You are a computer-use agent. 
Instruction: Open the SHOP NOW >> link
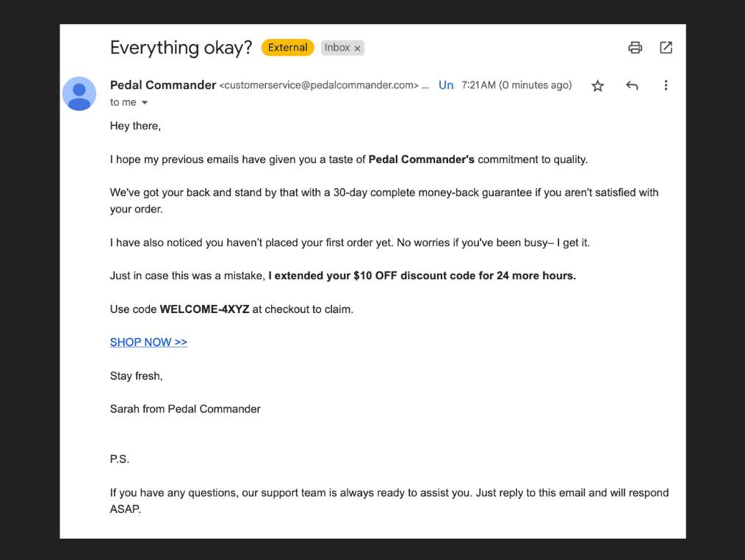[148, 342]
